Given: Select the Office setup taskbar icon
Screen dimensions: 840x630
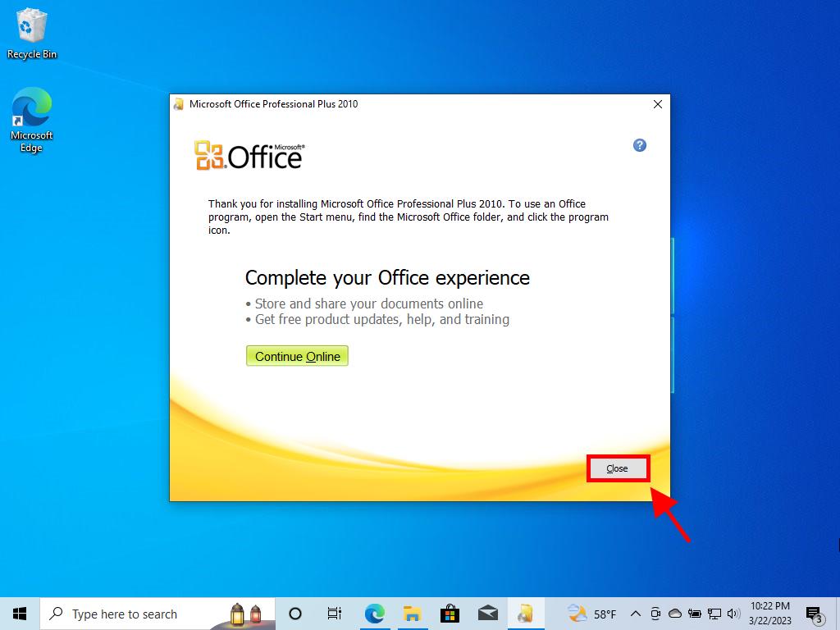Looking at the screenshot, I should coord(525,614).
